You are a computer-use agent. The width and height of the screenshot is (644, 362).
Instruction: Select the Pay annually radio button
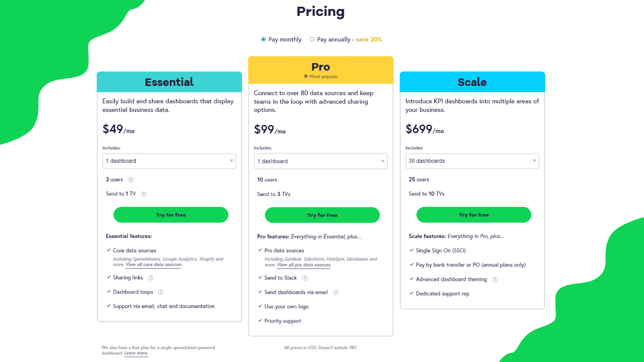click(x=311, y=39)
